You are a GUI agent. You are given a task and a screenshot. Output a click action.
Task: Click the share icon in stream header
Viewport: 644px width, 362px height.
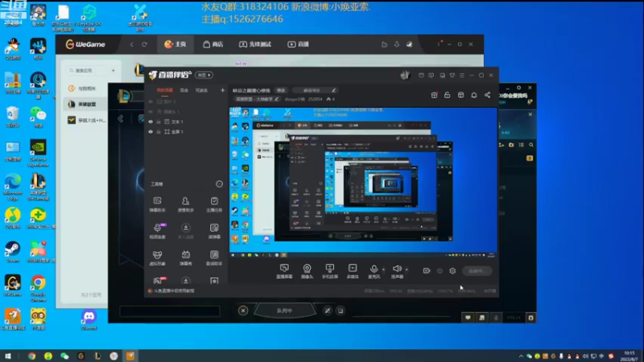click(487, 95)
